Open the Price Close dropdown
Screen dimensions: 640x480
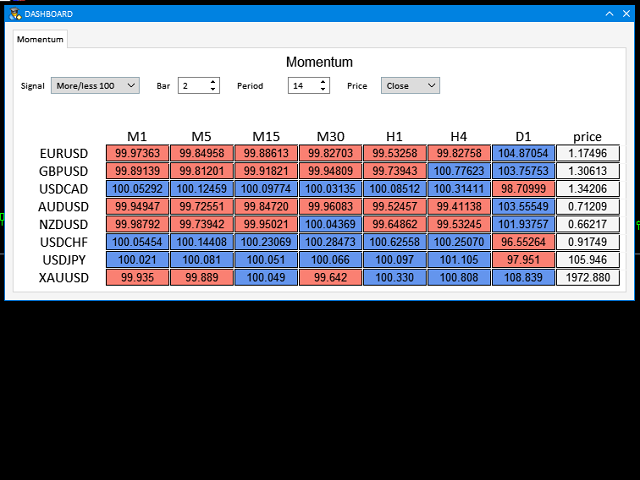pyautogui.click(x=410, y=86)
